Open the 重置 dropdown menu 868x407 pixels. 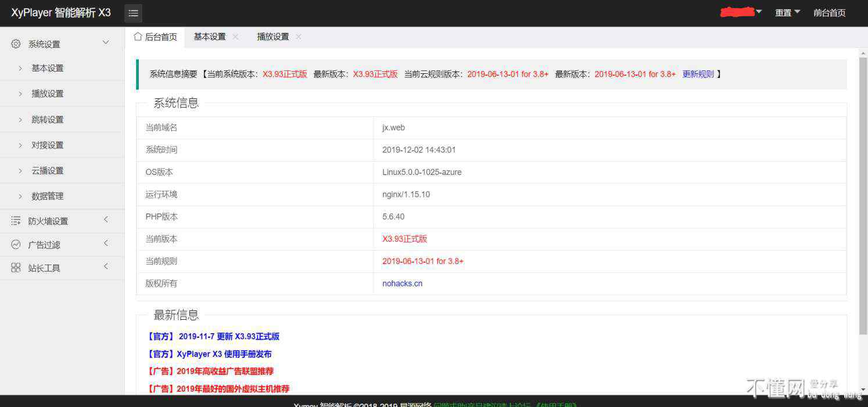click(x=787, y=13)
